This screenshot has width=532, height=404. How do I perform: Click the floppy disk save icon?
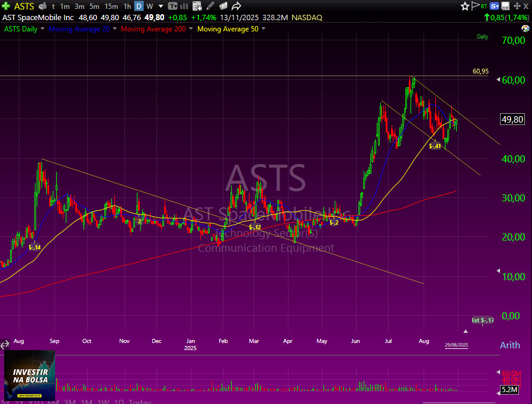tap(505, 6)
